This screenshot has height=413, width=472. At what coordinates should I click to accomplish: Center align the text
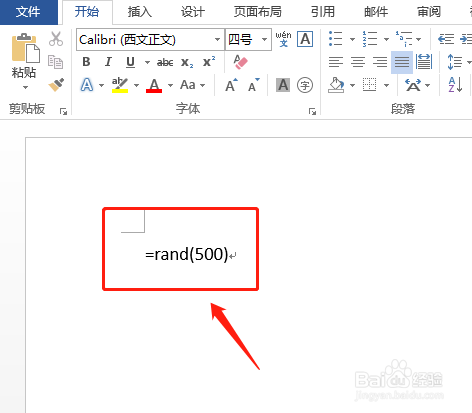coord(358,62)
